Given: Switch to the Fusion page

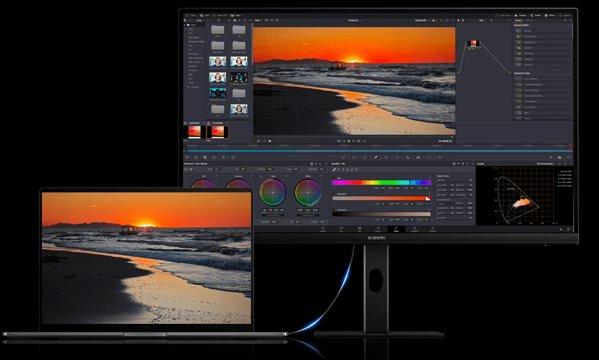Looking at the screenshot, I should (378, 229).
